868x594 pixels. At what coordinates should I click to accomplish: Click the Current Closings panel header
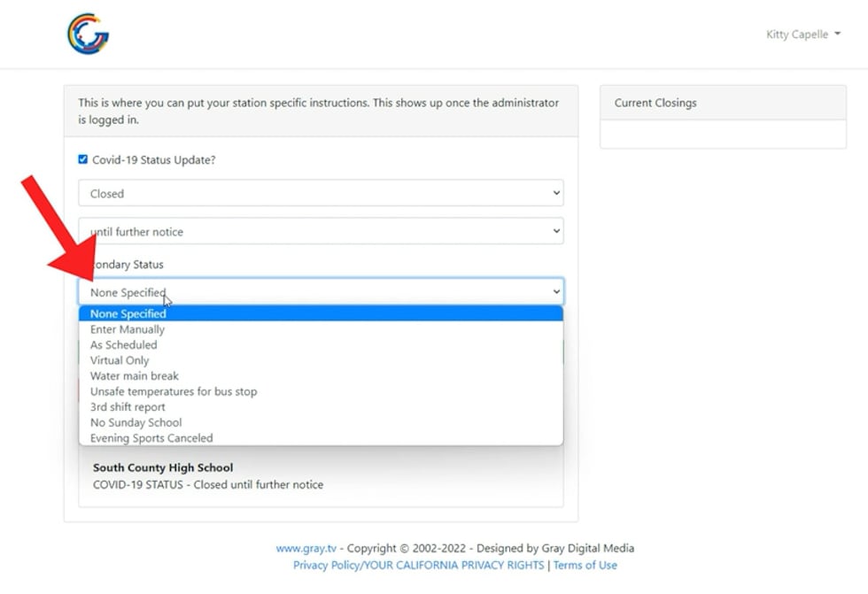[723, 103]
